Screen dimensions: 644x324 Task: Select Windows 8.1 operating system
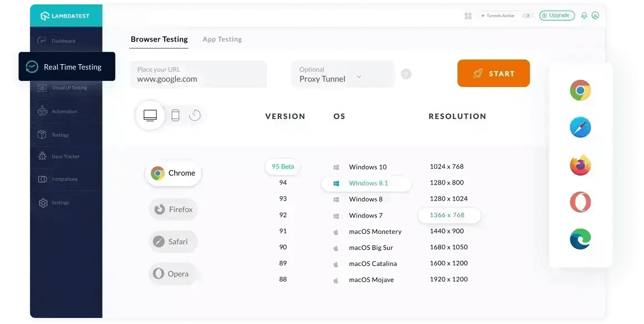point(368,183)
